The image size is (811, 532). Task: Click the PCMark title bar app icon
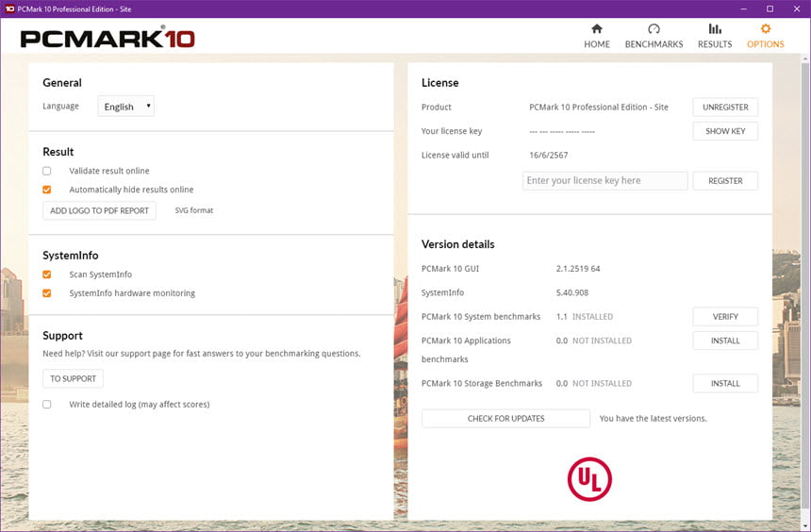9,8
